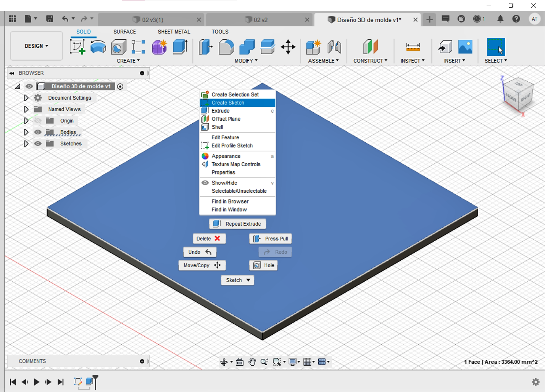The height and width of the screenshot is (392, 545).
Task: Toggle the Sketches folder visibility eye
Action: pos(38,144)
